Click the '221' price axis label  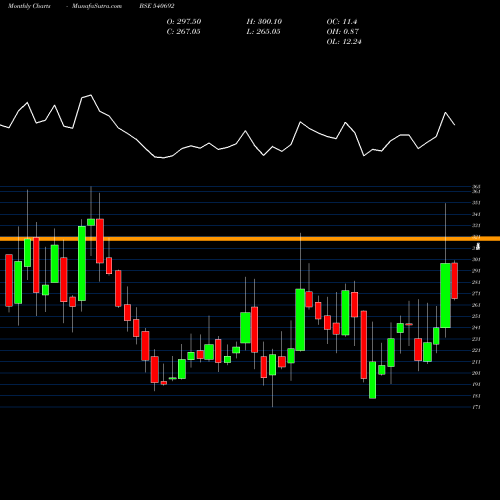tap(476, 350)
